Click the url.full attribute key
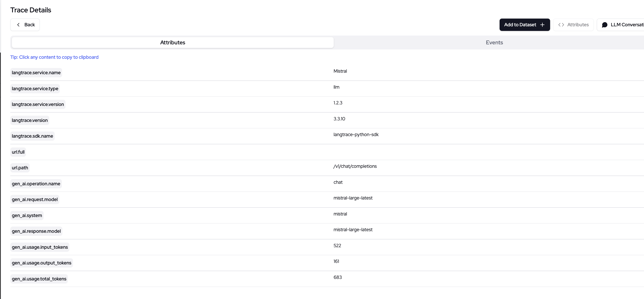This screenshot has width=644, height=299. (x=18, y=152)
